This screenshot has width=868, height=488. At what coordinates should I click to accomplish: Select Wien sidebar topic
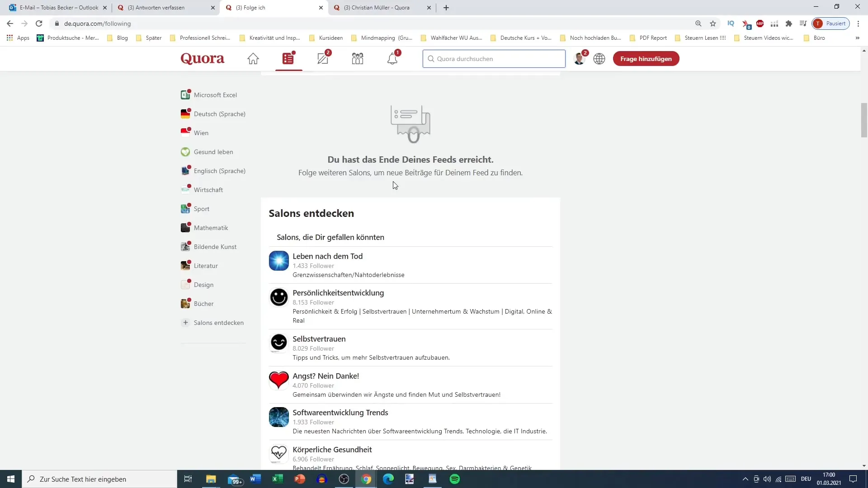pyautogui.click(x=201, y=132)
